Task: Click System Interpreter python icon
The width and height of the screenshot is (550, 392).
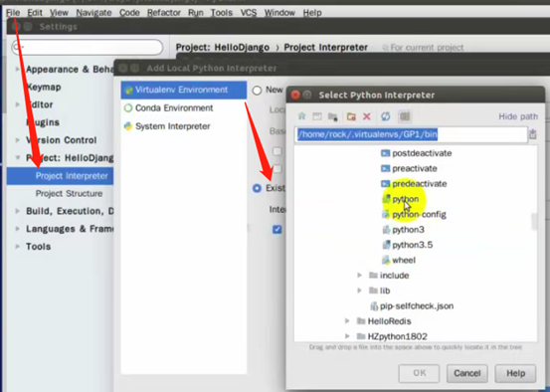Action: (x=128, y=126)
